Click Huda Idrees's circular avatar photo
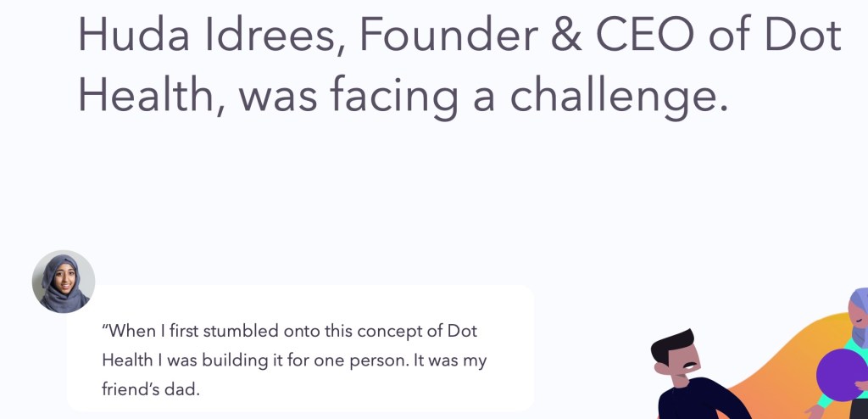Viewport: 868px width, 419px height. point(64,282)
